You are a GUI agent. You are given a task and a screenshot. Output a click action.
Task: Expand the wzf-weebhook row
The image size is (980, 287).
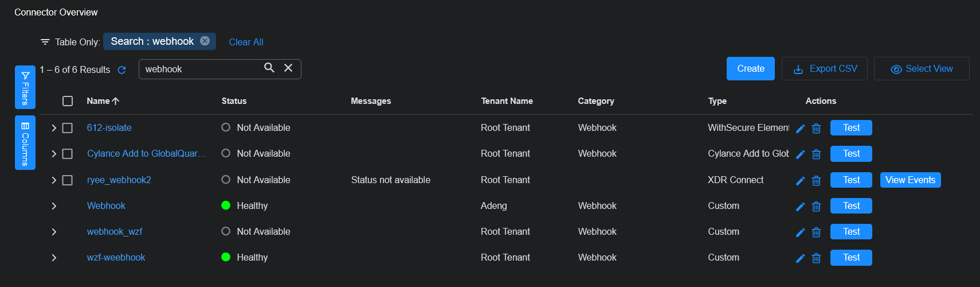(54, 258)
